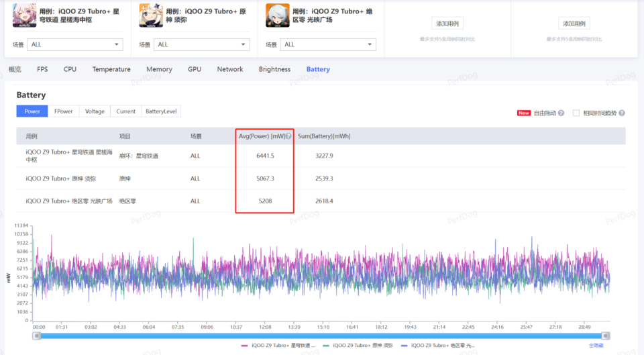Select the Memory tab

pyautogui.click(x=159, y=69)
